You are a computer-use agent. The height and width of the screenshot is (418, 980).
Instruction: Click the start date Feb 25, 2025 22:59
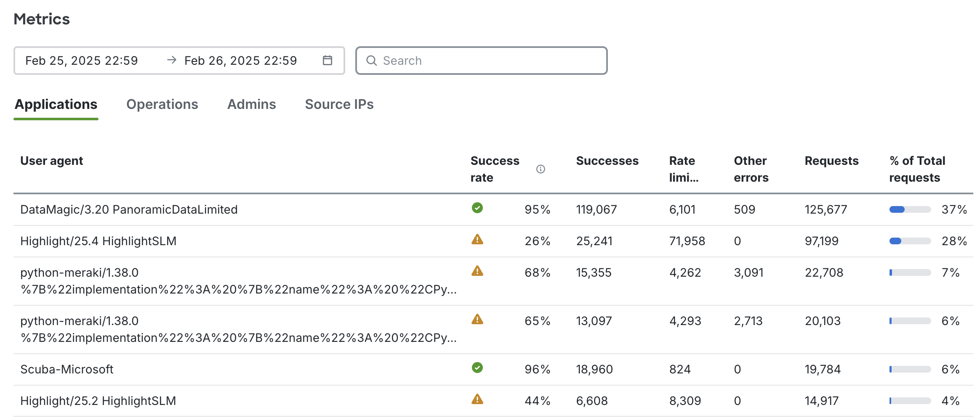pyautogui.click(x=83, y=60)
